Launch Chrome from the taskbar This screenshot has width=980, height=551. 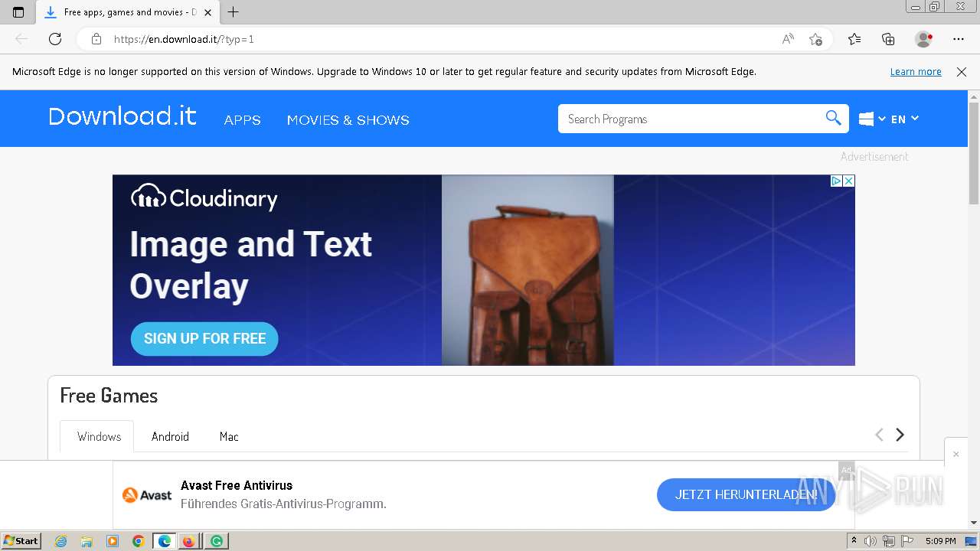139,541
